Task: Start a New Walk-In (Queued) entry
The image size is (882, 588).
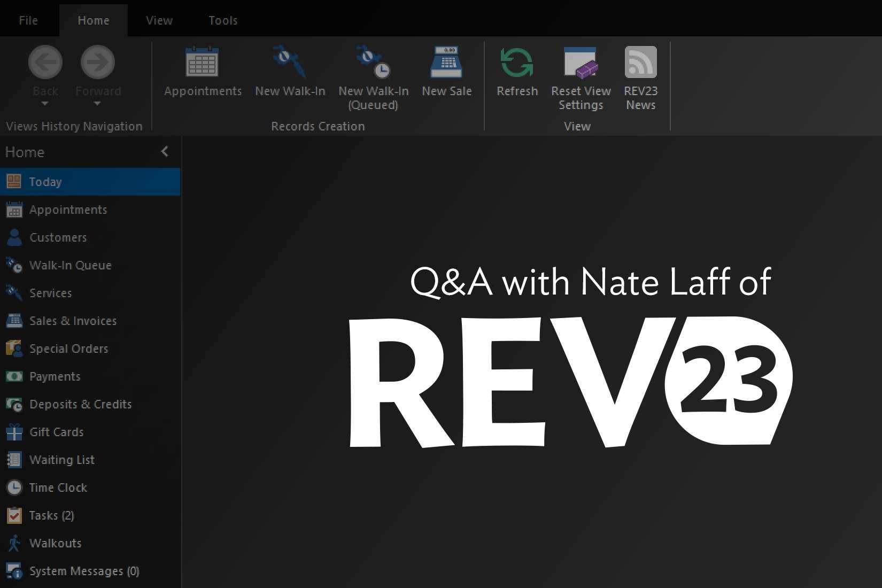Action: click(x=373, y=75)
